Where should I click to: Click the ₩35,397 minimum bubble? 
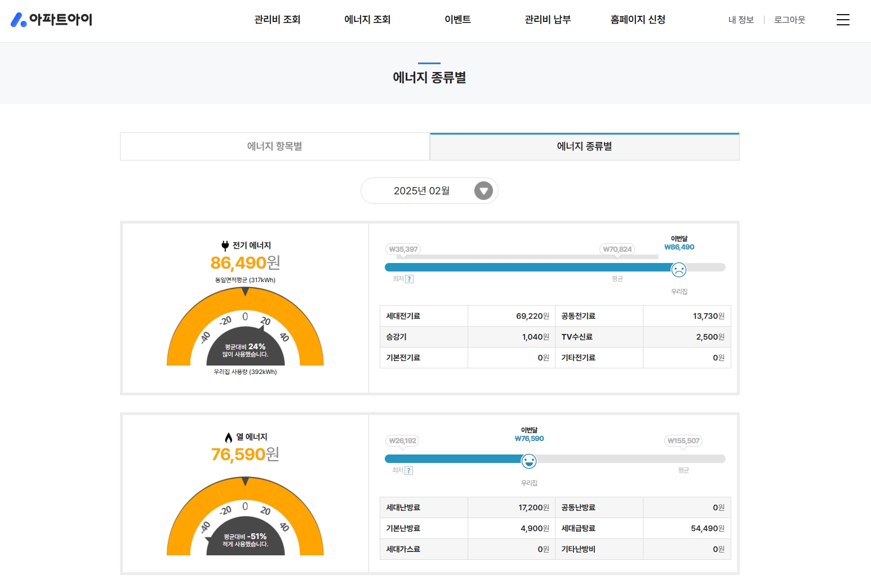pyautogui.click(x=403, y=250)
